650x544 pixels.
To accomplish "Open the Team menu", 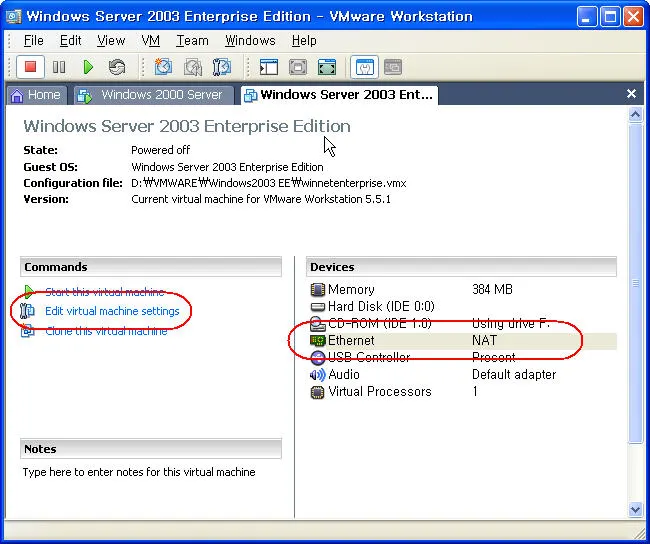I will pyautogui.click(x=192, y=40).
